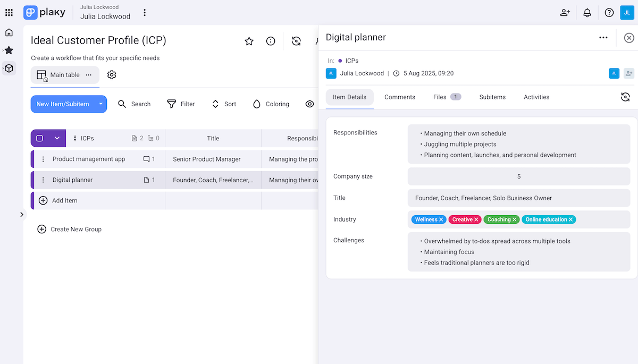The width and height of the screenshot is (638, 364).
Task: Star the Ideal Customer Profile board
Action: pos(249,41)
